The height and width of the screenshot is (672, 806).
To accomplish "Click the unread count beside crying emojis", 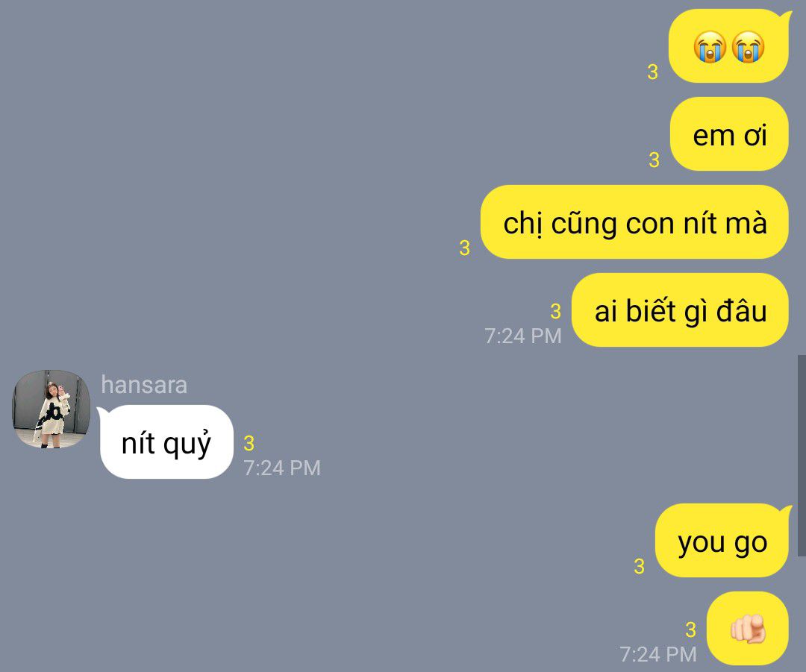I will click(652, 72).
